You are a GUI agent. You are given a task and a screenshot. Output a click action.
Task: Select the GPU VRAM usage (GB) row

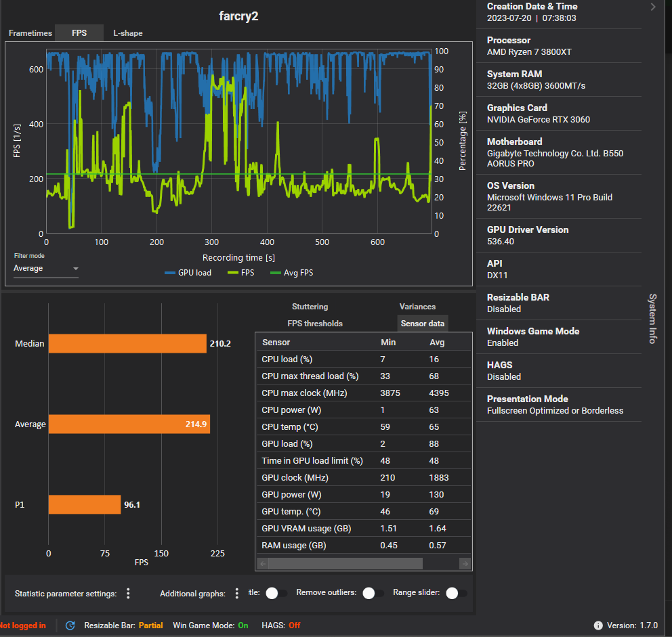pos(363,529)
